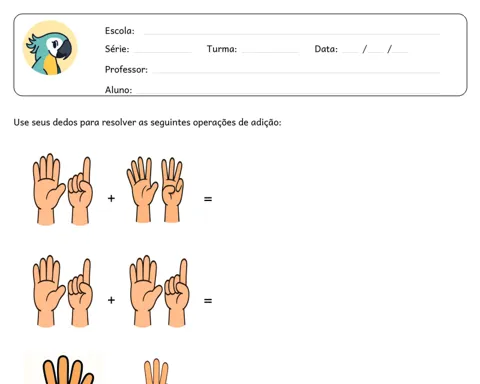
Task: Click the last pointing hand in second row
Action: (x=177, y=293)
